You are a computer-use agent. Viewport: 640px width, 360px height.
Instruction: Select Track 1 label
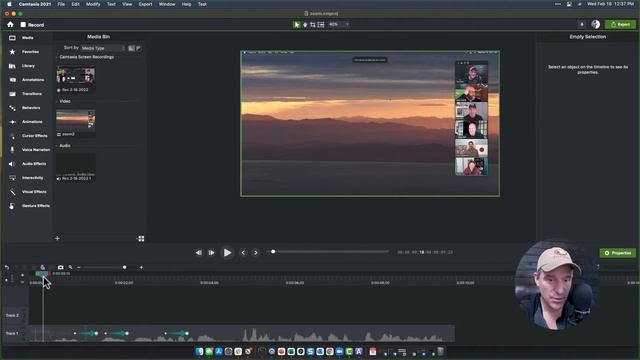12,333
